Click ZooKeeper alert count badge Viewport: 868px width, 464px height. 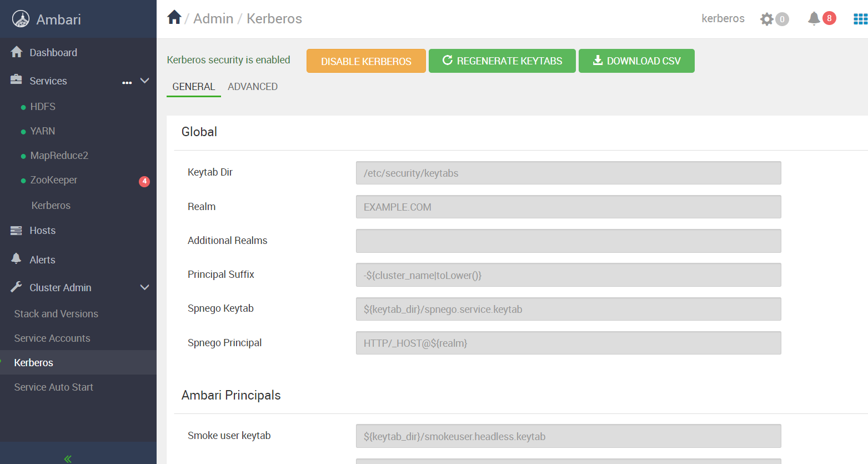tap(144, 181)
